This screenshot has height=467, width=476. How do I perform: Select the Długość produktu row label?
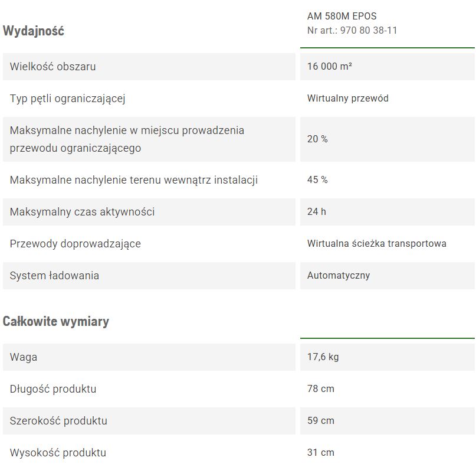pos(52,389)
